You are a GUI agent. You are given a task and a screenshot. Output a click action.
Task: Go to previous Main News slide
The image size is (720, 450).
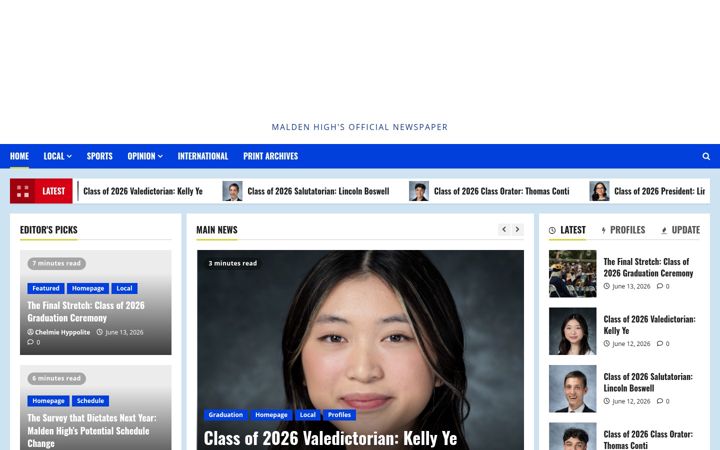pos(504,229)
